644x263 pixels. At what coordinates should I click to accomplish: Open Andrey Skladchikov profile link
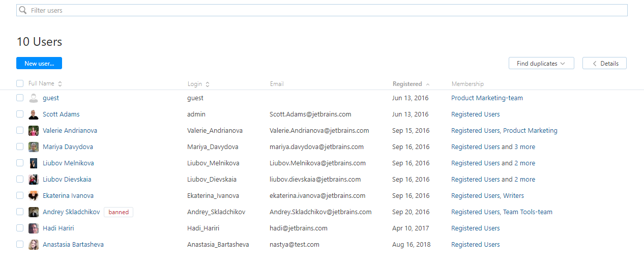pos(71,212)
